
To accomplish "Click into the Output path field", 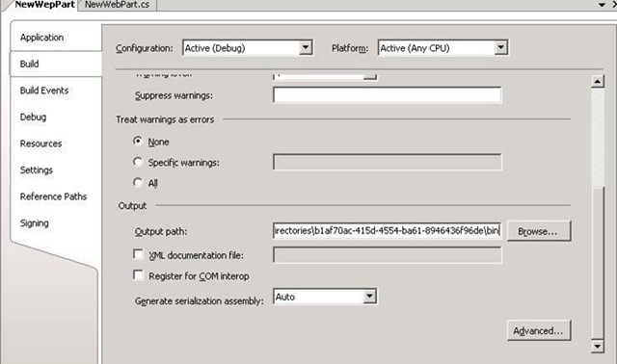I will 388,231.
